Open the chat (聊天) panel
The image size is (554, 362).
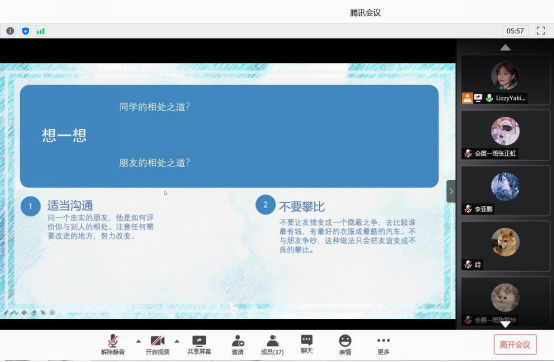[x=306, y=344]
